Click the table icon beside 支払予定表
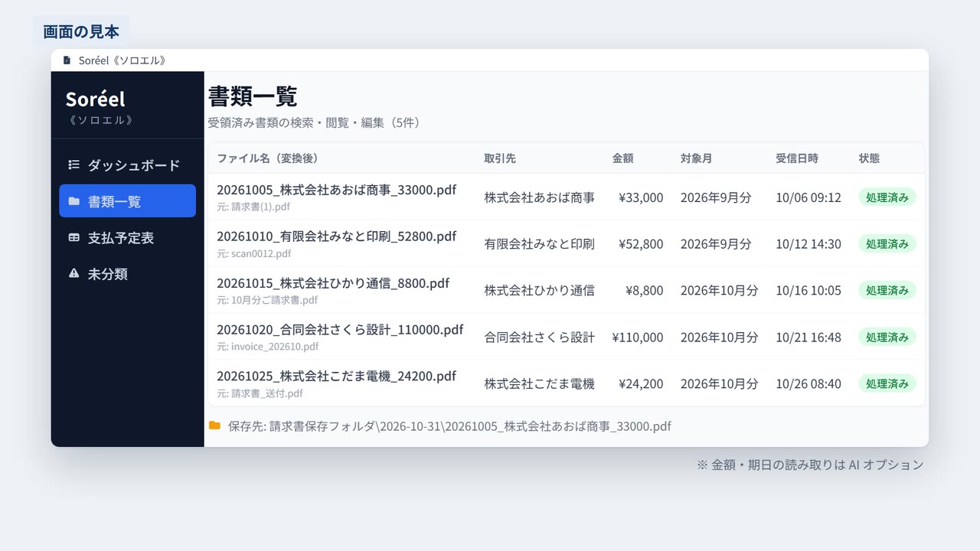Screen dimensions: 980x551 73,238
